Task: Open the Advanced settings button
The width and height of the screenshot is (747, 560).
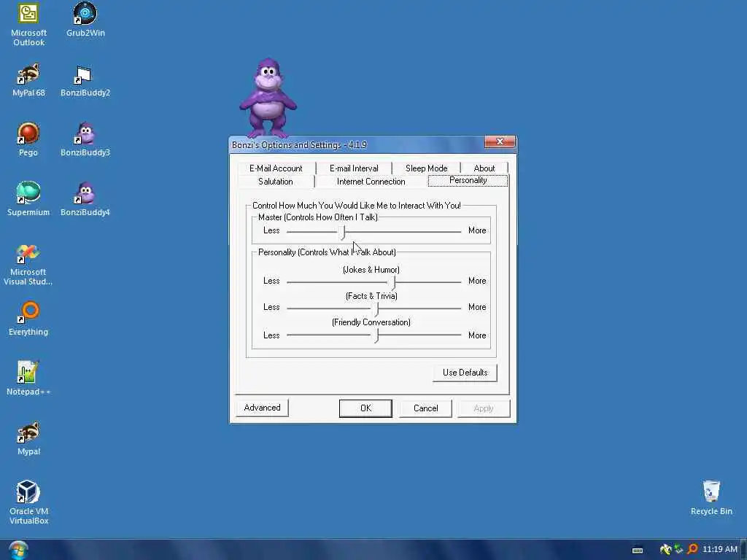Action: click(x=262, y=408)
